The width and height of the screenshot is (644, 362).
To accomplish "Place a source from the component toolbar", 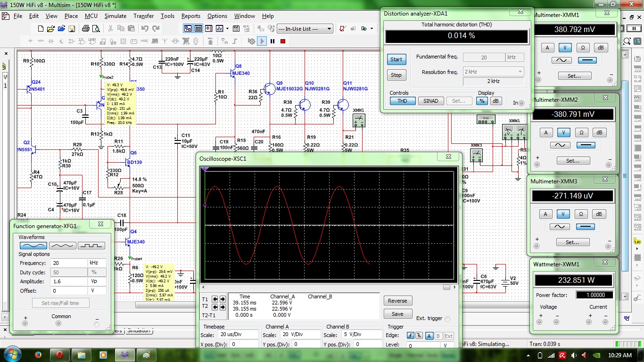I will (31, 41).
